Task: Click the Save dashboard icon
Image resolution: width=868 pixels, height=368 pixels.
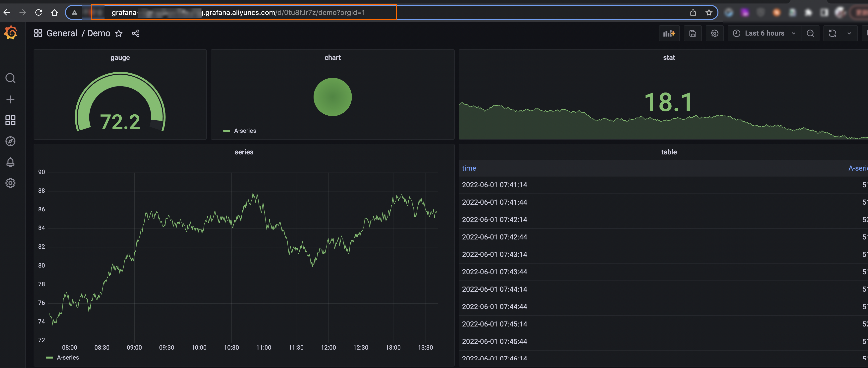Action: coord(693,33)
